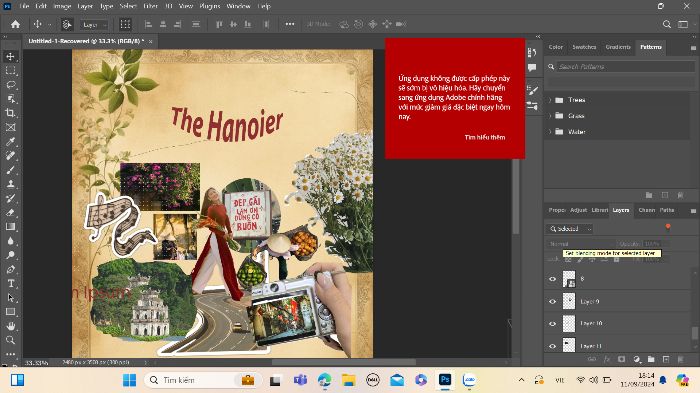
Task: Open the Layers panel flyout menu
Action: (693, 210)
